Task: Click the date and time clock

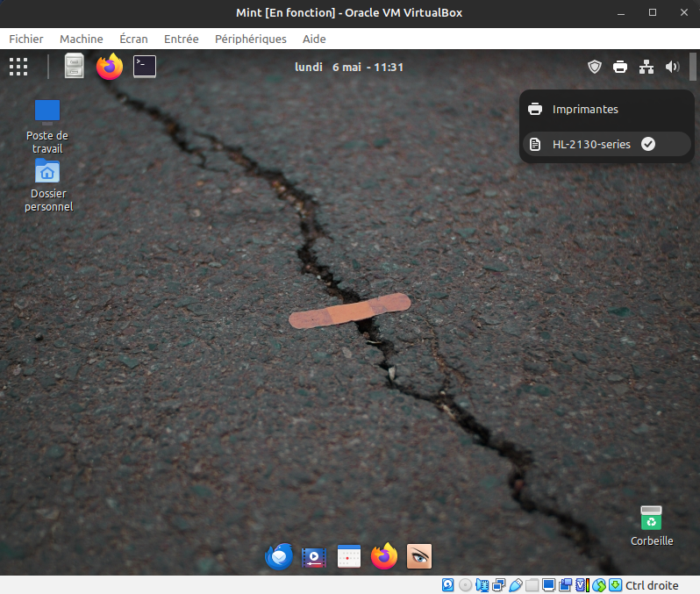Action: [x=350, y=67]
